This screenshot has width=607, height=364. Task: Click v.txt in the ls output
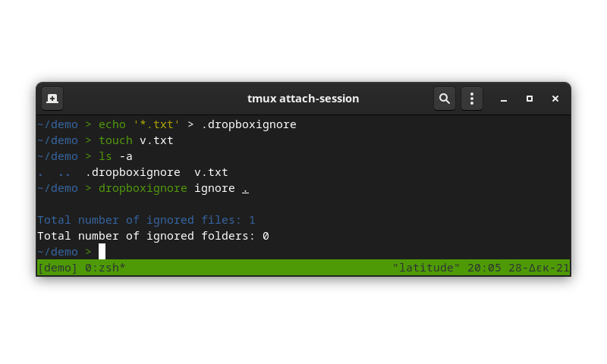tap(211, 172)
